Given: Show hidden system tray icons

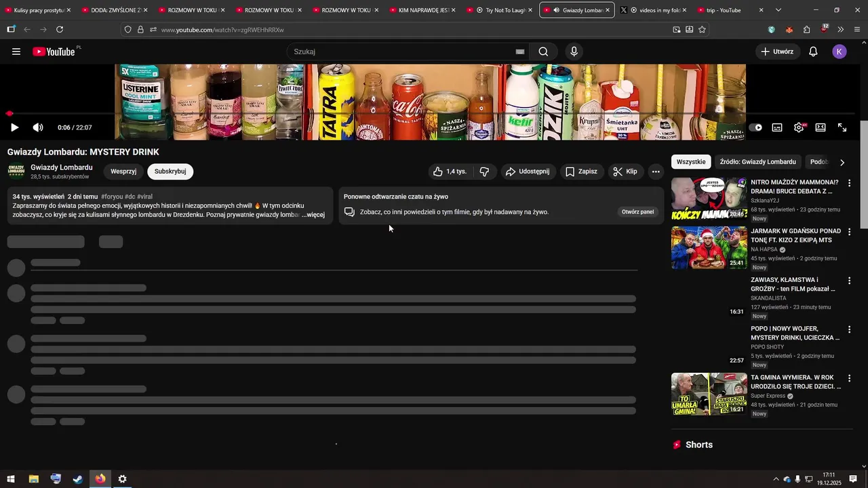Looking at the screenshot, I should 776,479.
